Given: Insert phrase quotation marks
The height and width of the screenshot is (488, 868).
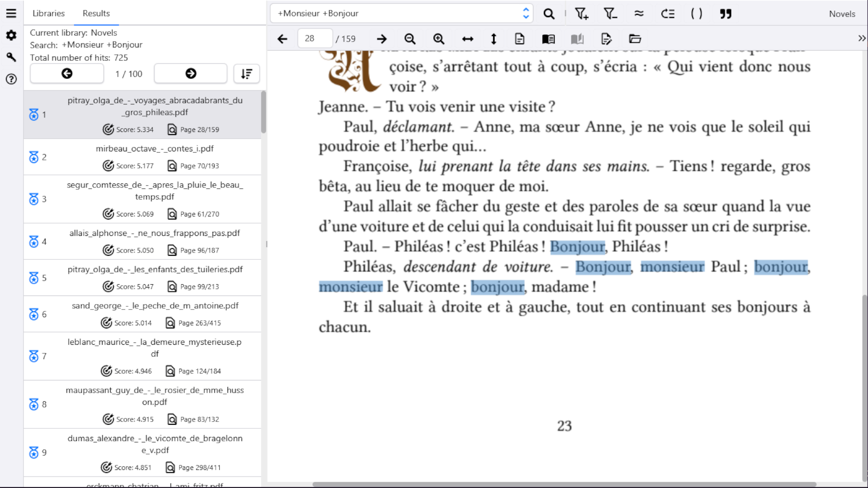Looking at the screenshot, I should 726,14.
